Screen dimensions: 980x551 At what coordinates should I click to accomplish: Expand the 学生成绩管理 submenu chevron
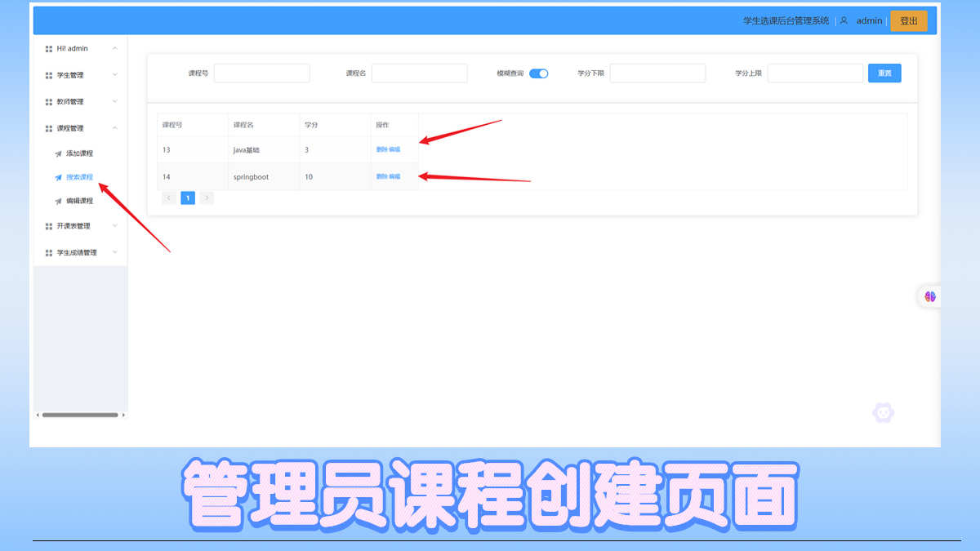[x=114, y=252]
